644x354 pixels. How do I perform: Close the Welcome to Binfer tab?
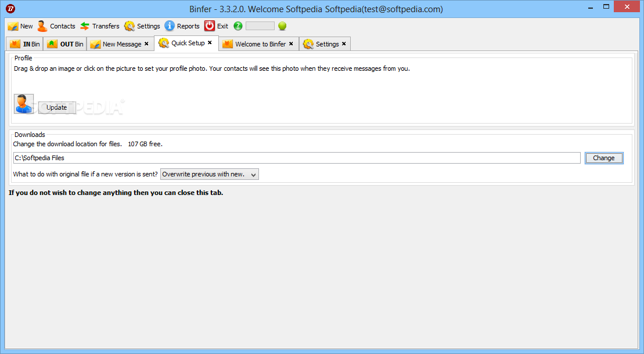[291, 44]
